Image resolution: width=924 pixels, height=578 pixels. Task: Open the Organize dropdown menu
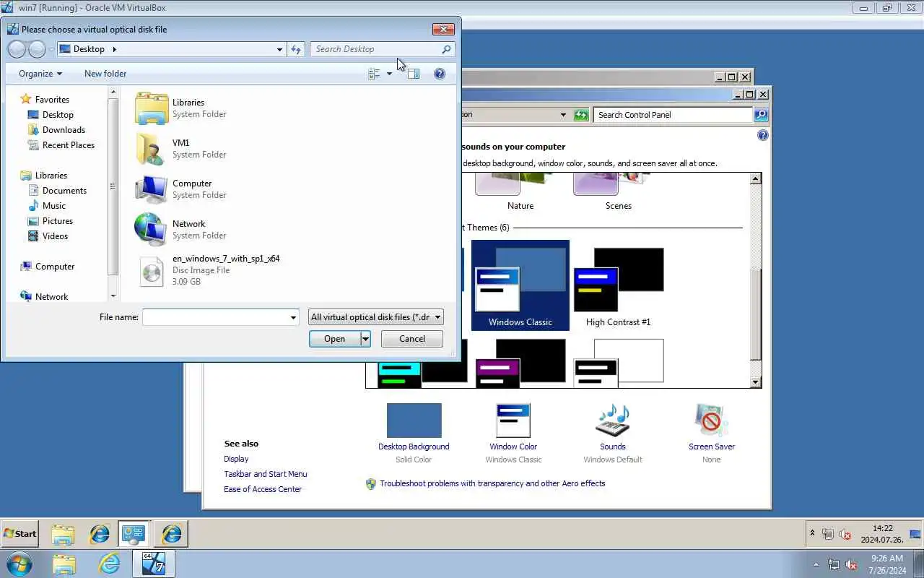tap(40, 74)
